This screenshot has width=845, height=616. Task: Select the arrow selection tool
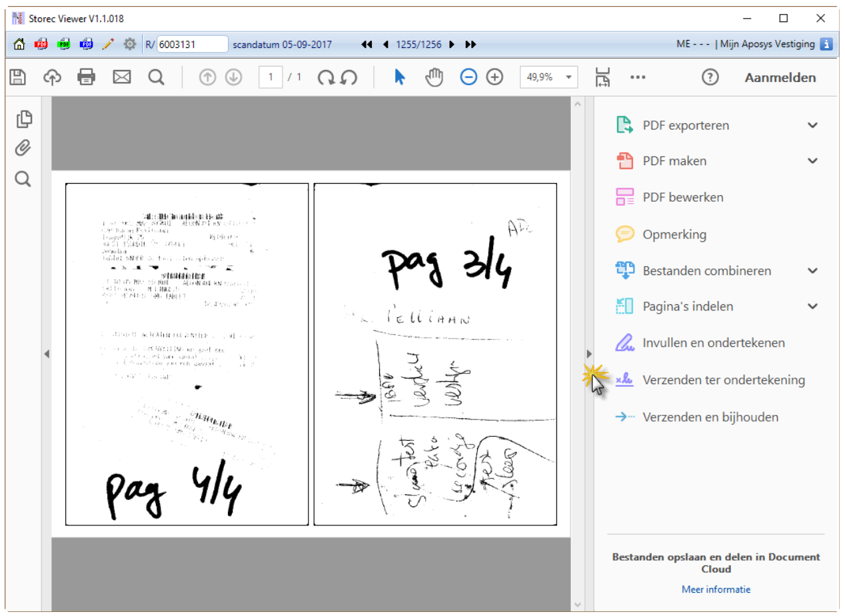click(x=400, y=77)
